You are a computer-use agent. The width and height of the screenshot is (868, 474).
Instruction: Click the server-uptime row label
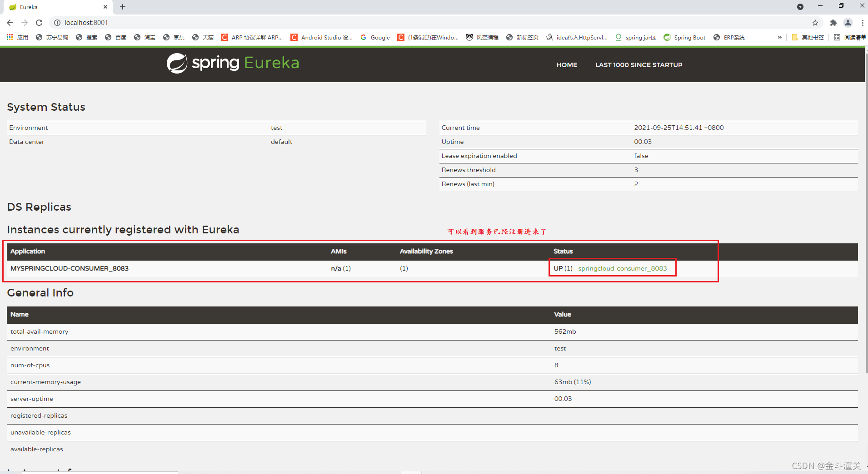(x=32, y=399)
